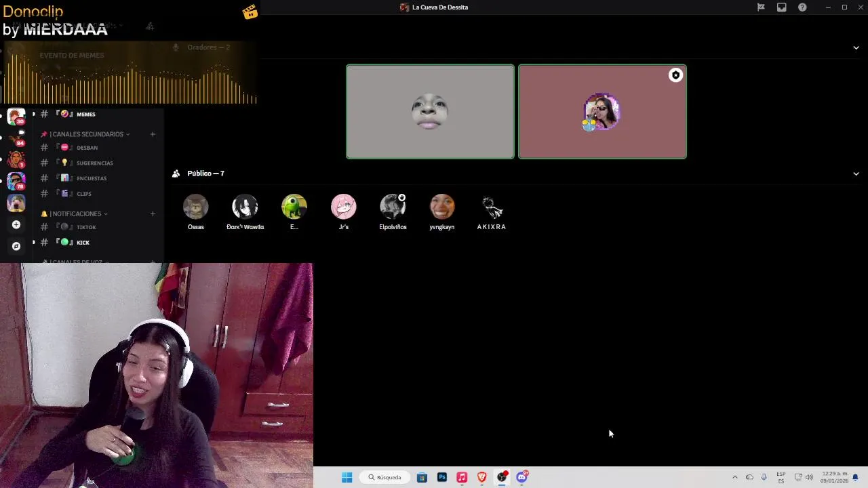Click the cloud icon in system tray
The image size is (868, 488).
click(749, 477)
